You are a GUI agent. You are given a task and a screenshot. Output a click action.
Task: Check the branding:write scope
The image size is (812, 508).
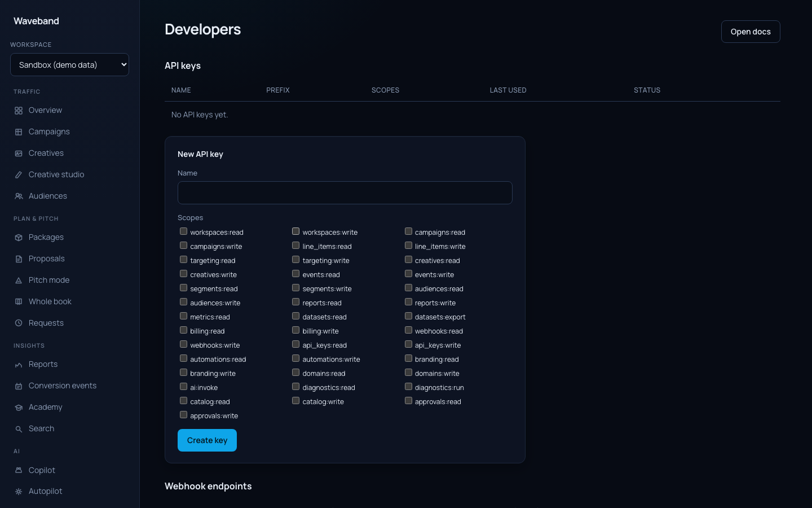(183, 373)
